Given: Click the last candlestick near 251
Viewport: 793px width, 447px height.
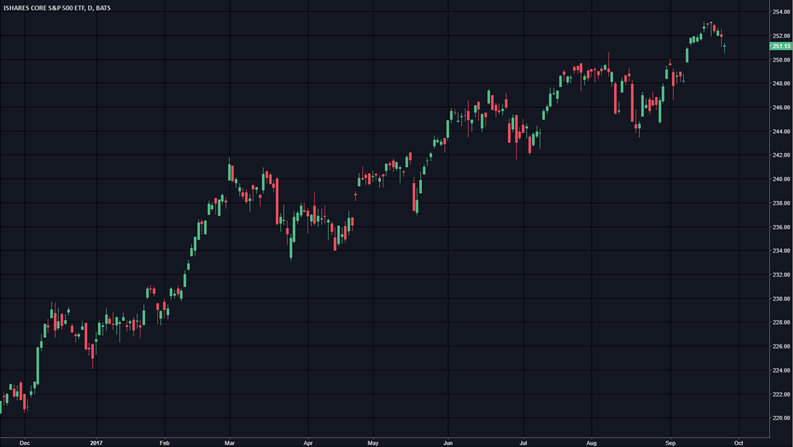Looking at the screenshot, I should 725,48.
